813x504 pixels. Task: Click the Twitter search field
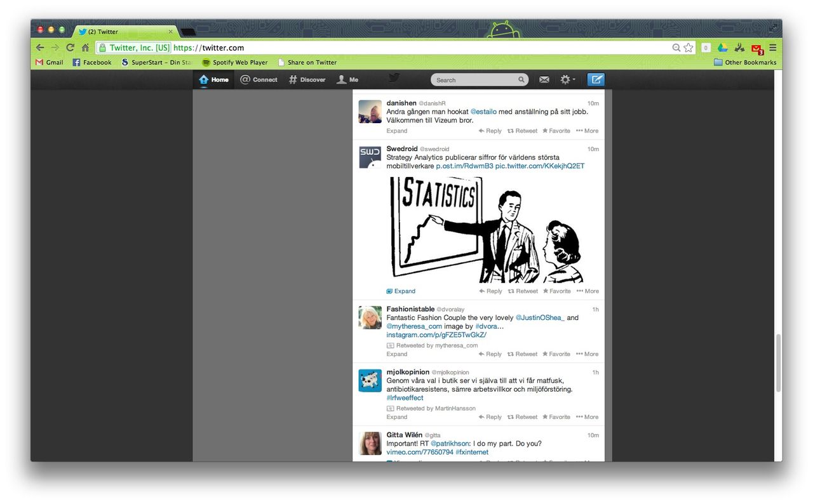(476, 80)
